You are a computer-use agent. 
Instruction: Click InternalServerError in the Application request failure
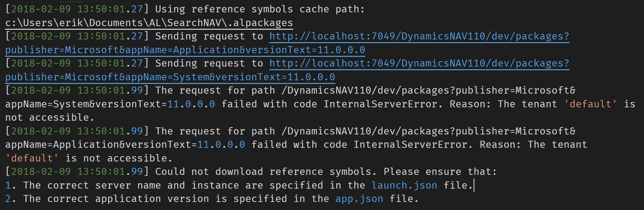[x=410, y=144]
